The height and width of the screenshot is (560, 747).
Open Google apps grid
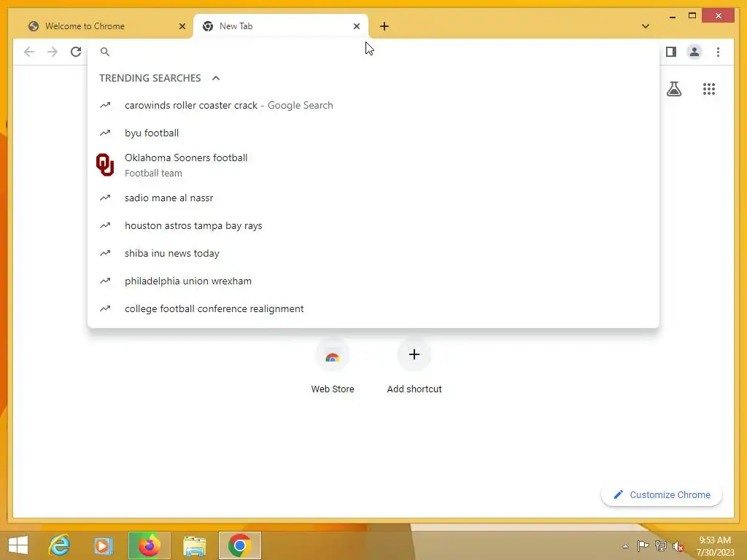[709, 89]
